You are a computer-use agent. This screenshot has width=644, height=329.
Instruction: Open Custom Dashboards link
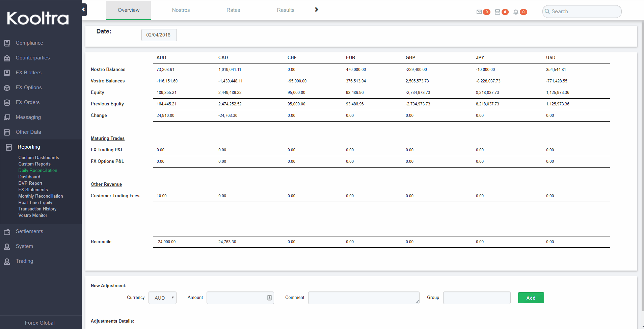(38, 158)
